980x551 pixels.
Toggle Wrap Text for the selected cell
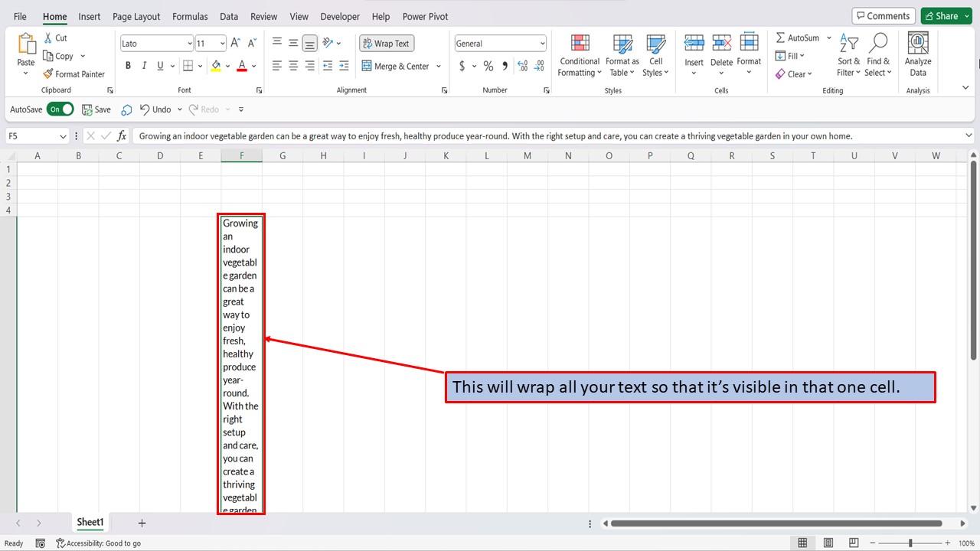click(x=386, y=43)
